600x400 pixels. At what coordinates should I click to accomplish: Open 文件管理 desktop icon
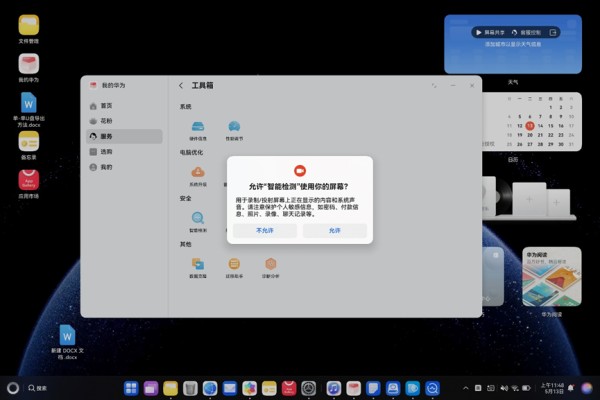(x=29, y=29)
